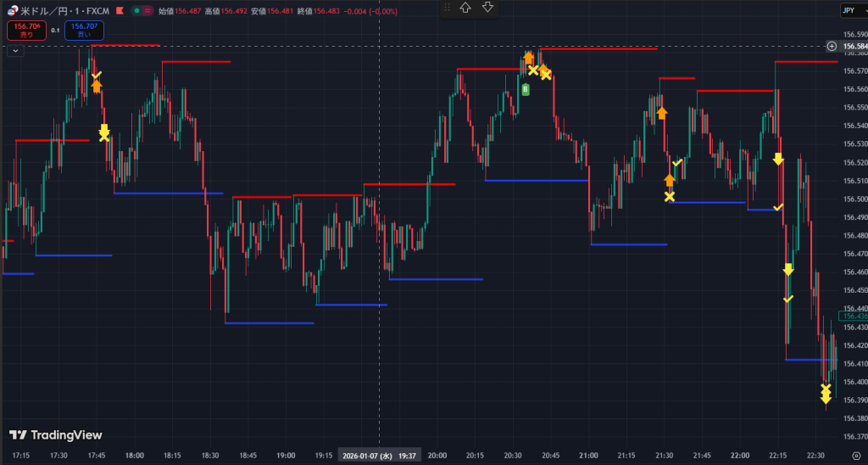The height and width of the screenshot is (465, 868).
Task: Click the TradingView logo
Action: [56, 435]
